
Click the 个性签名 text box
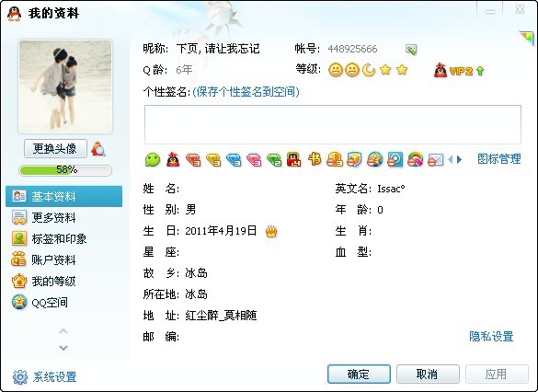[x=333, y=124]
